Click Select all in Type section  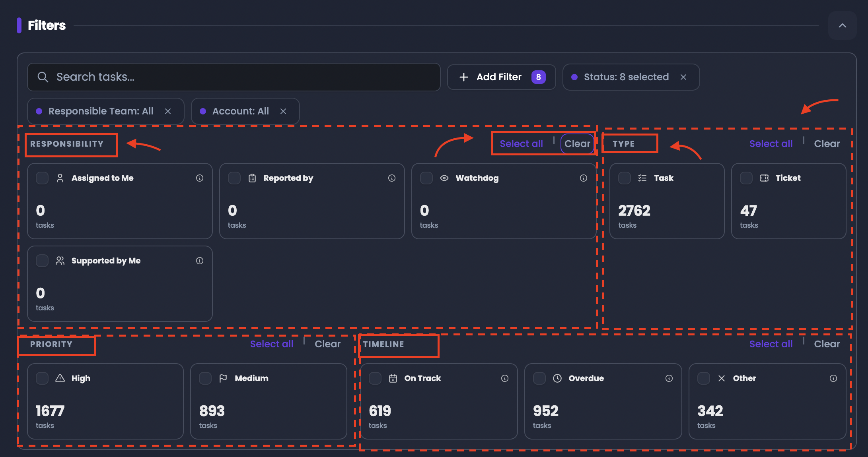pos(771,144)
